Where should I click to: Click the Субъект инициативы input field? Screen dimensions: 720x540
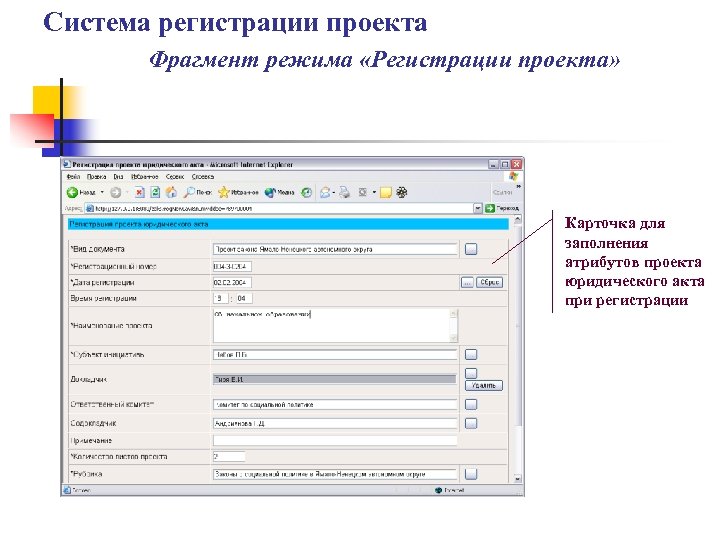coord(335,354)
